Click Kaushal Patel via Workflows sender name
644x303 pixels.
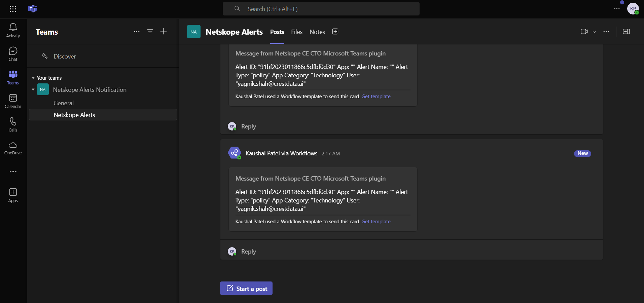[281, 153]
